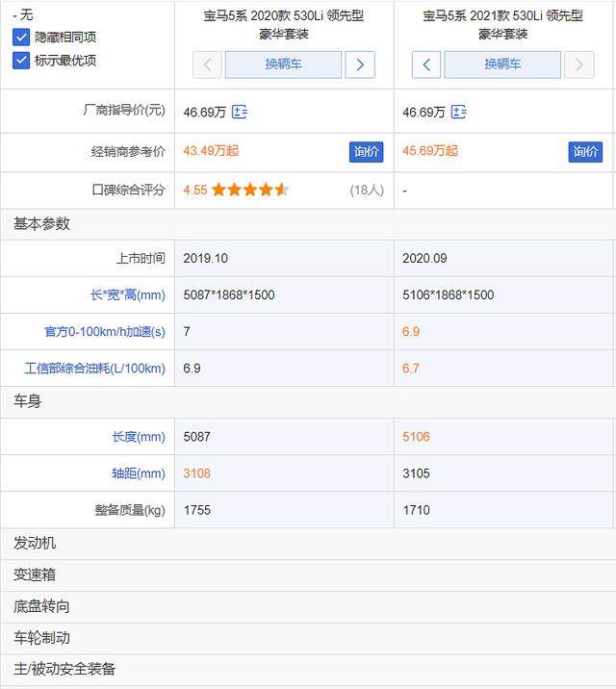The height and width of the screenshot is (689, 616).
Task: Click next arrow for the 2021款 column
Action: tap(579, 64)
